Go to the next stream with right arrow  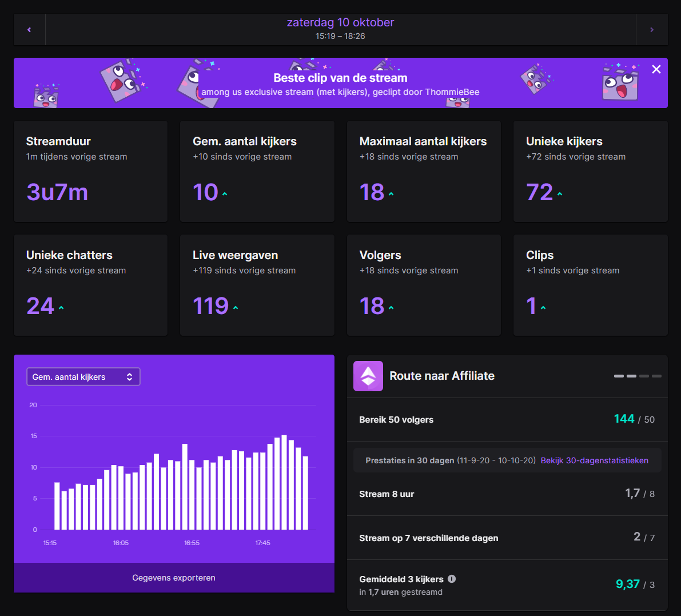(652, 30)
